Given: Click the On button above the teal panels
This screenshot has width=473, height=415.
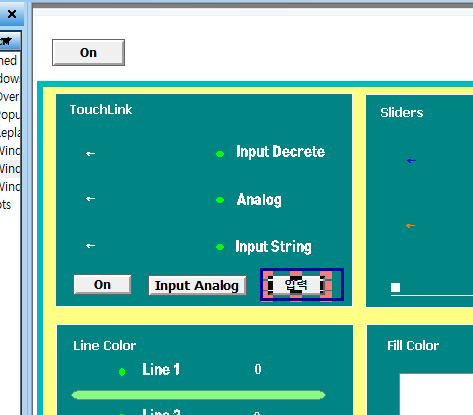Looking at the screenshot, I should 88,52.
